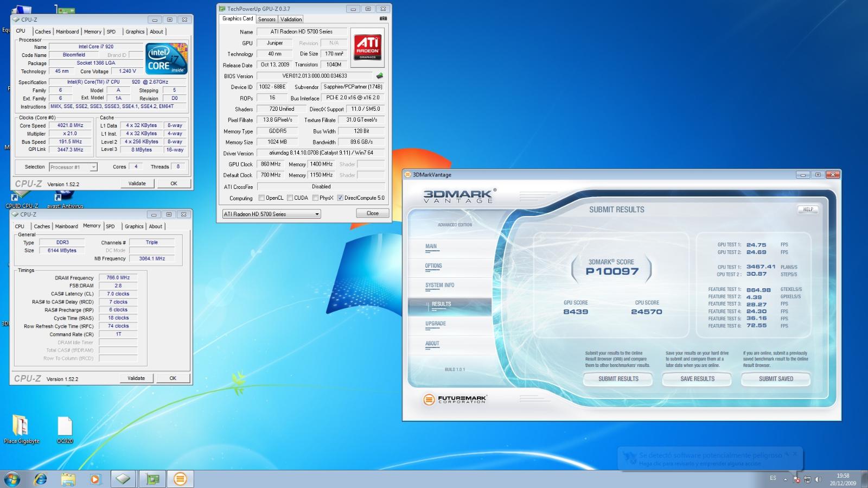
Task: Click the Core Speed value 4021.8 MHz
Action: click(x=71, y=125)
